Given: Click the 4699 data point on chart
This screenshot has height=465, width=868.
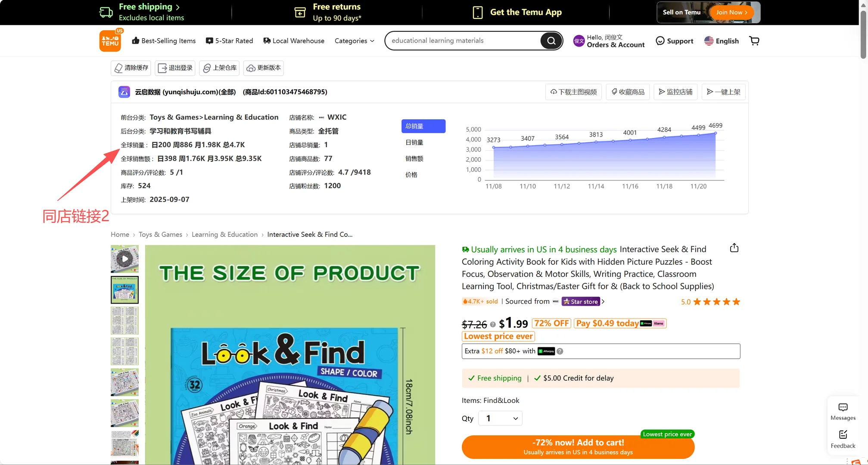Looking at the screenshot, I should pyautogui.click(x=716, y=133).
